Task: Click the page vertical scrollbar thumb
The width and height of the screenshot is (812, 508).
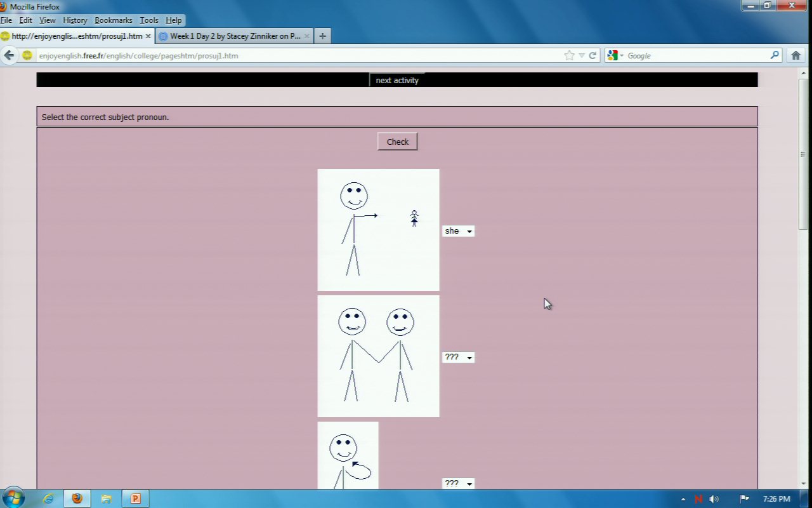Action: 803,154
